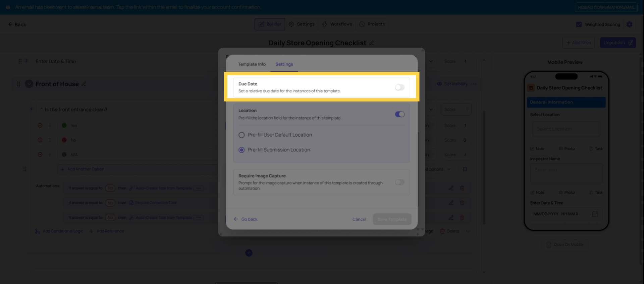Click the Set Visibility eye control
Screen dimensions: 644x284
click(452, 84)
